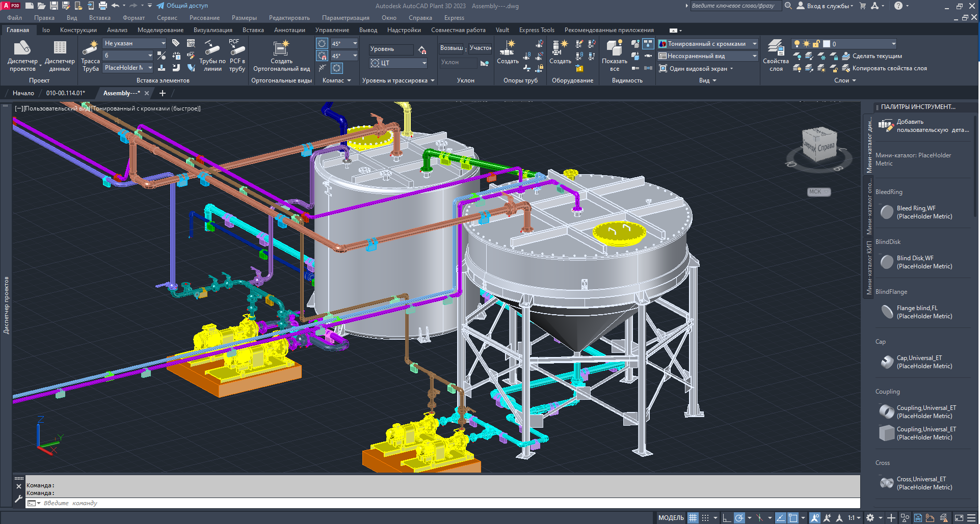Click the Customization hamburger icon in status bar
This screenshot has height=524, width=980.
[972, 518]
